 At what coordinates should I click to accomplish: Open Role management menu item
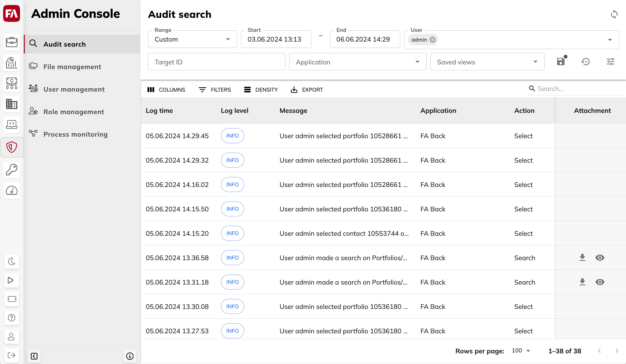tap(82, 112)
